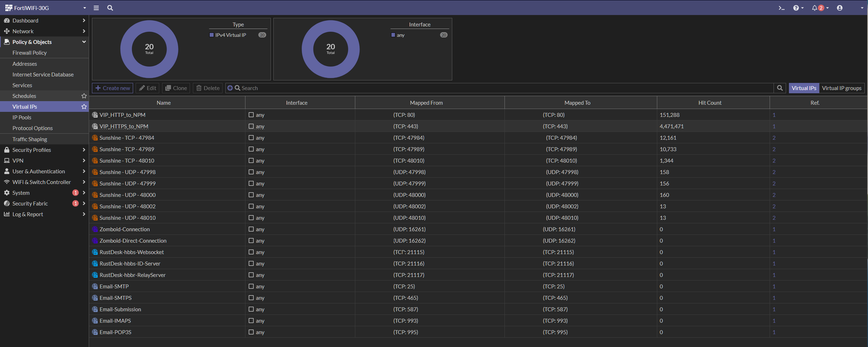Image resolution: width=868 pixels, height=347 pixels.
Task: Click the Create new button
Action: coord(113,88)
